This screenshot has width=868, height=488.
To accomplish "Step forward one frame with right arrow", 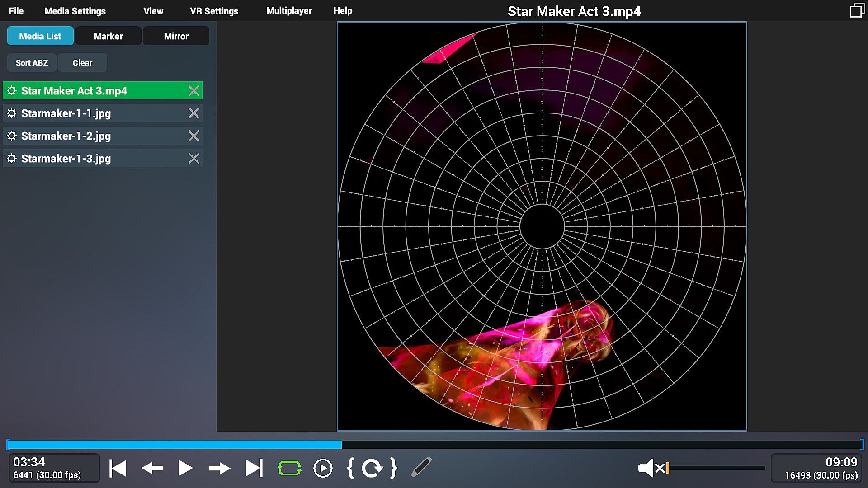I will (x=220, y=468).
